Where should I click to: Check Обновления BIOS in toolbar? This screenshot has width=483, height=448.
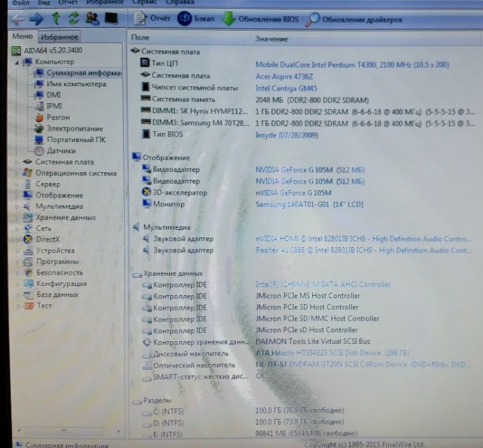[x=260, y=19]
